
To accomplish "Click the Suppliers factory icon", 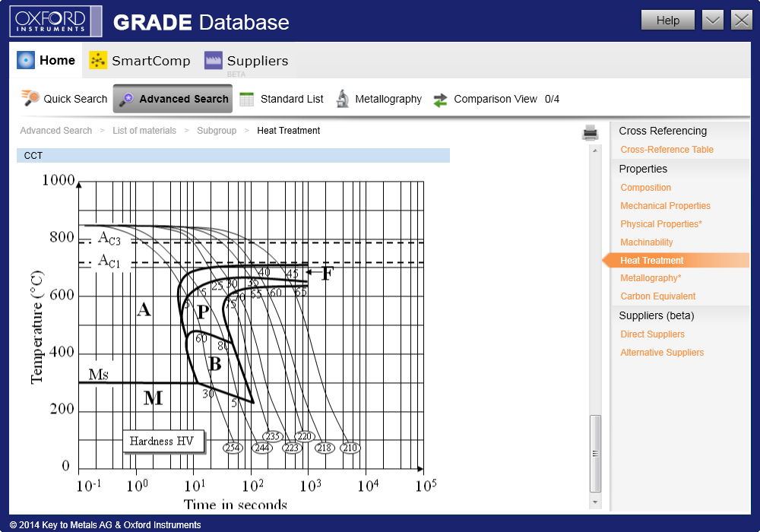I will click(214, 60).
